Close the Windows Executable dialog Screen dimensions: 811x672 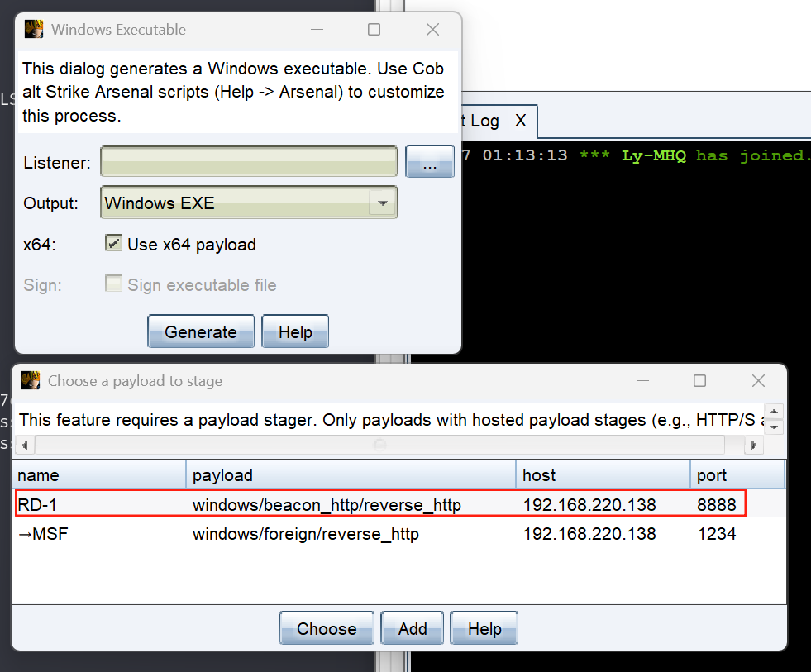(x=432, y=30)
